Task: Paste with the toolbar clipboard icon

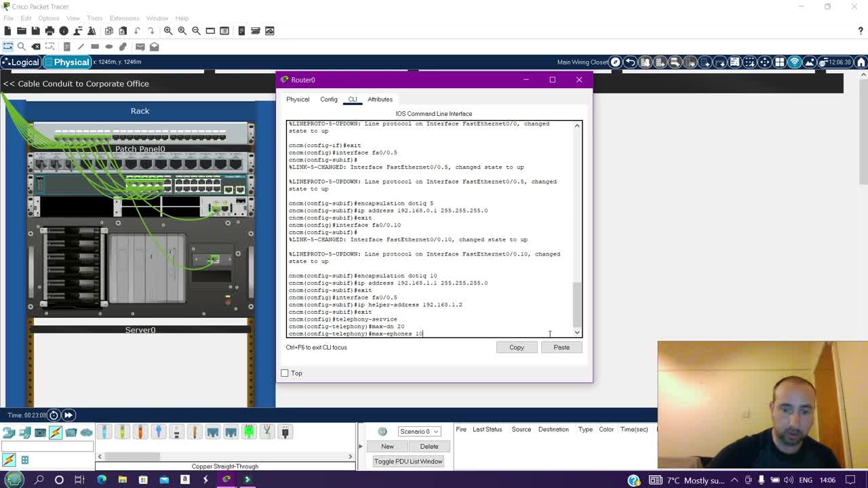Action: pos(123,30)
